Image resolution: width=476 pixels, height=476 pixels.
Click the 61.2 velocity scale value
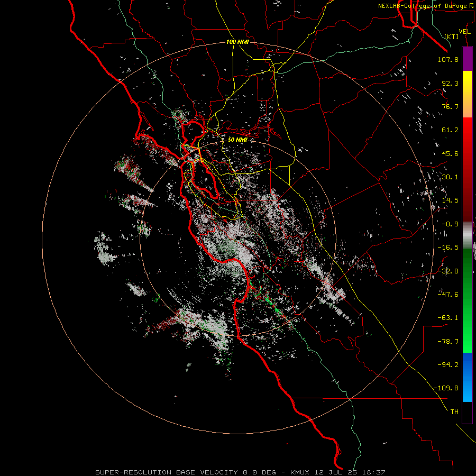point(450,130)
